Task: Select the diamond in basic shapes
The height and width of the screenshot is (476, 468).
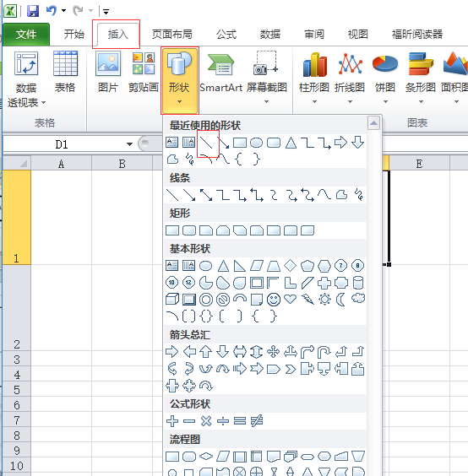Action: (x=291, y=266)
